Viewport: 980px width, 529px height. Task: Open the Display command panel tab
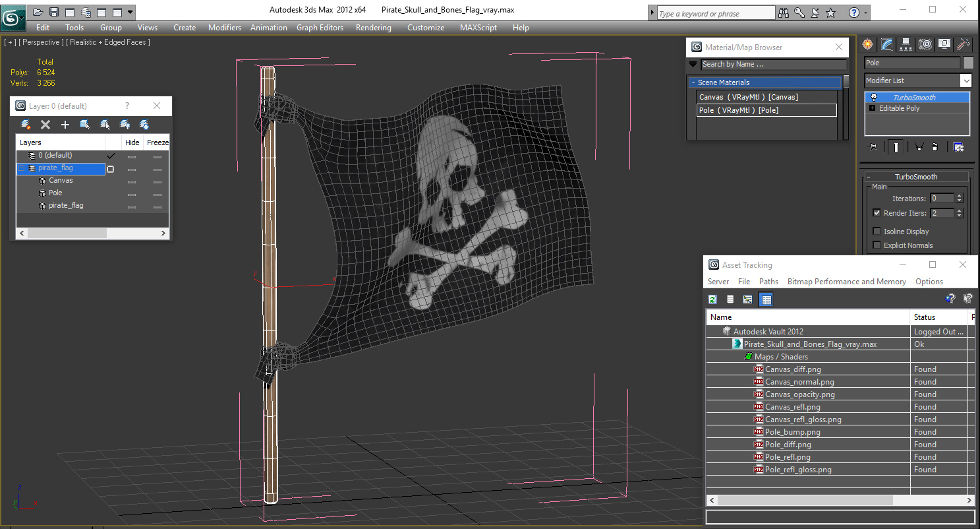click(944, 44)
